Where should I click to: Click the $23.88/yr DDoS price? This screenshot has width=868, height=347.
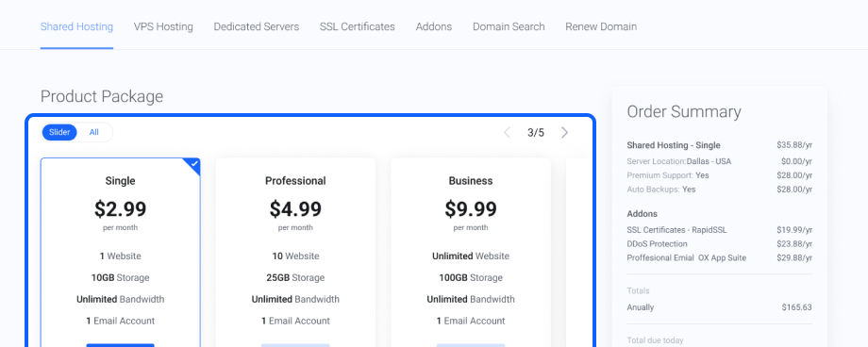(x=794, y=243)
